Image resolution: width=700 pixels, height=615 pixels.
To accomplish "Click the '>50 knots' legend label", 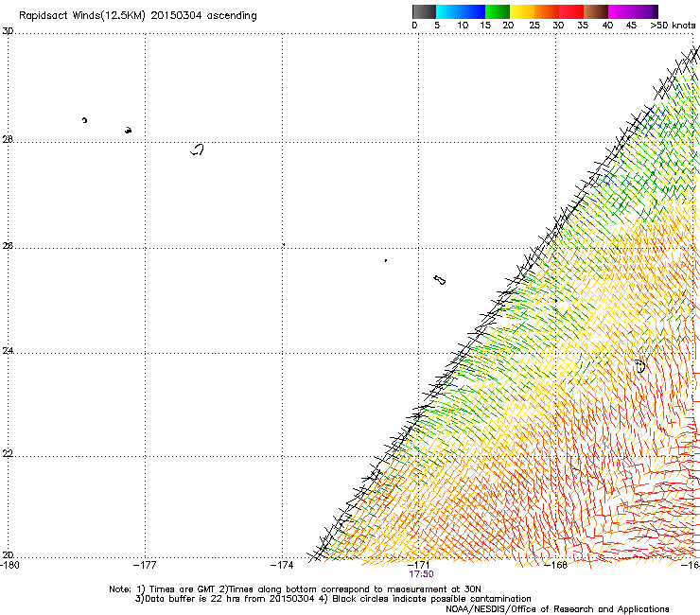I will (x=673, y=26).
